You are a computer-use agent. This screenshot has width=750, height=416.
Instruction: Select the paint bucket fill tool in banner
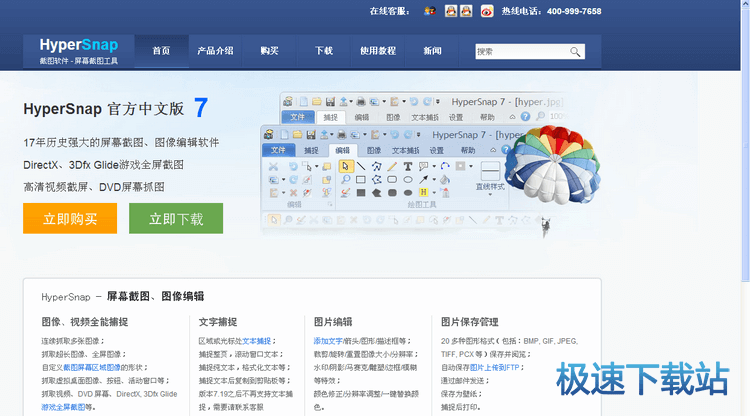coord(445,179)
